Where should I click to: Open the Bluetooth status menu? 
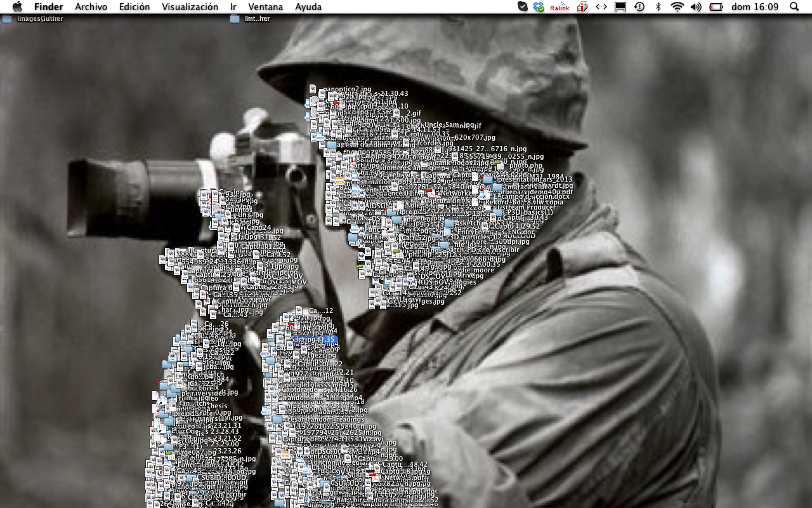[658, 7]
